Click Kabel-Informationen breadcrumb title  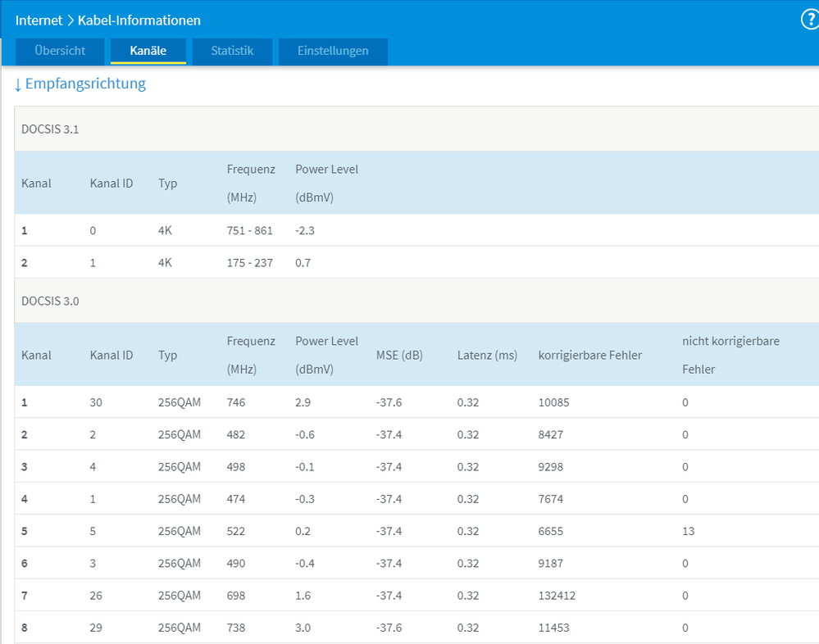pyautogui.click(x=139, y=20)
